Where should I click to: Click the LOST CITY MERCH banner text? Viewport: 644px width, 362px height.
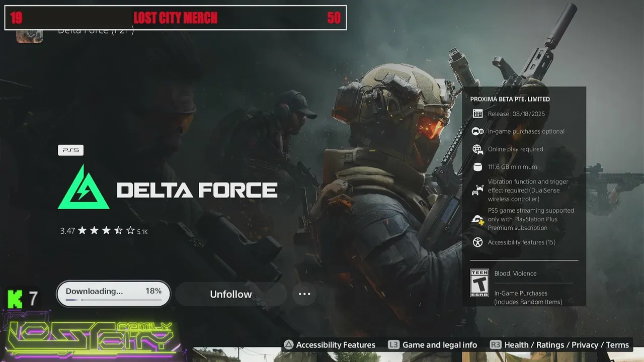(x=175, y=18)
